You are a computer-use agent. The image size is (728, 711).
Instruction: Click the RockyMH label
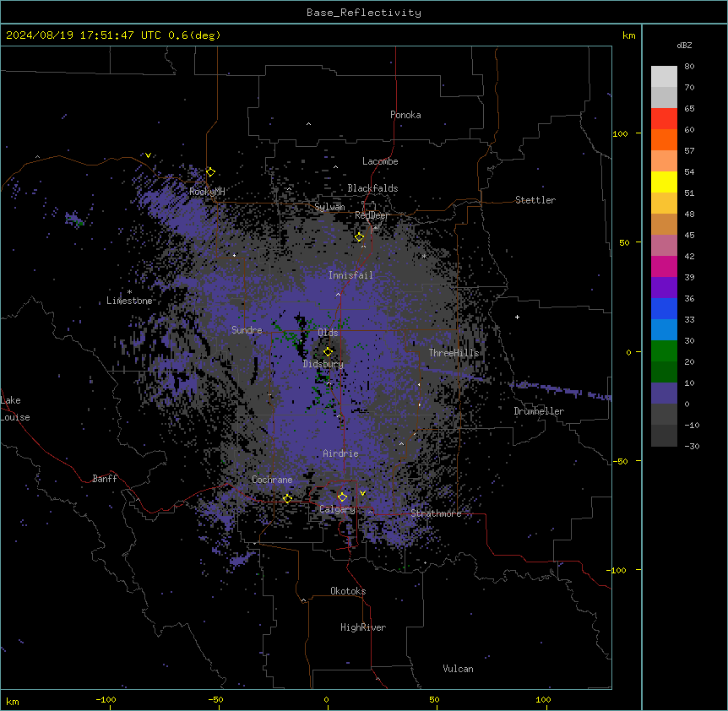(x=207, y=192)
